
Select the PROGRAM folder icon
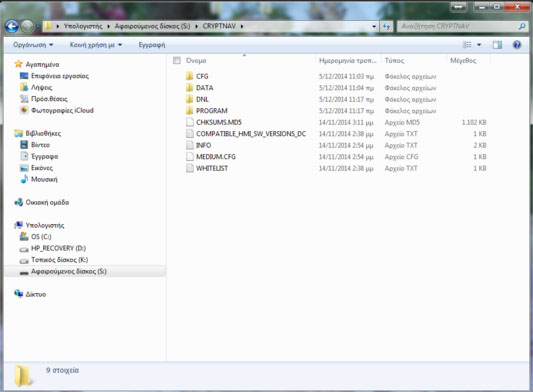click(x=190, y=110)
